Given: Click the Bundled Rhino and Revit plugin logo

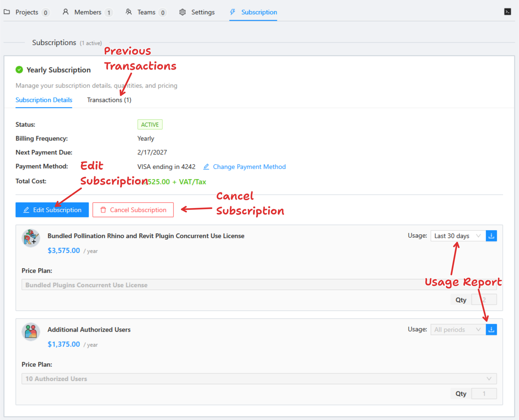Looking at the screenshot, I should point(31,238).
